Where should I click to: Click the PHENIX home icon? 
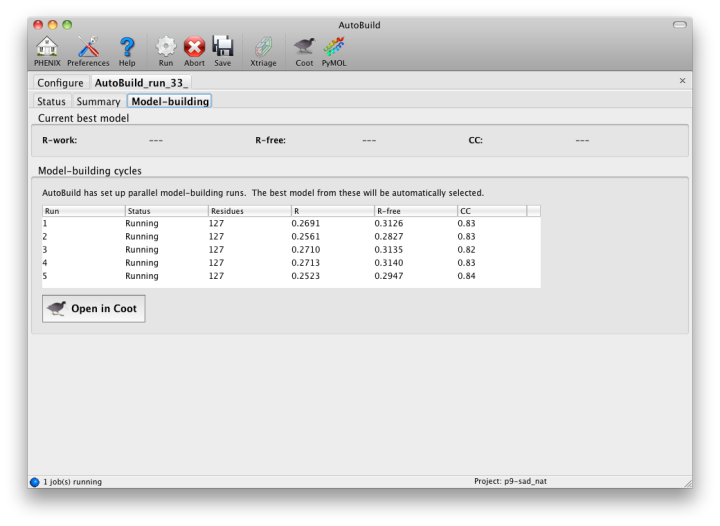[47, 46]
